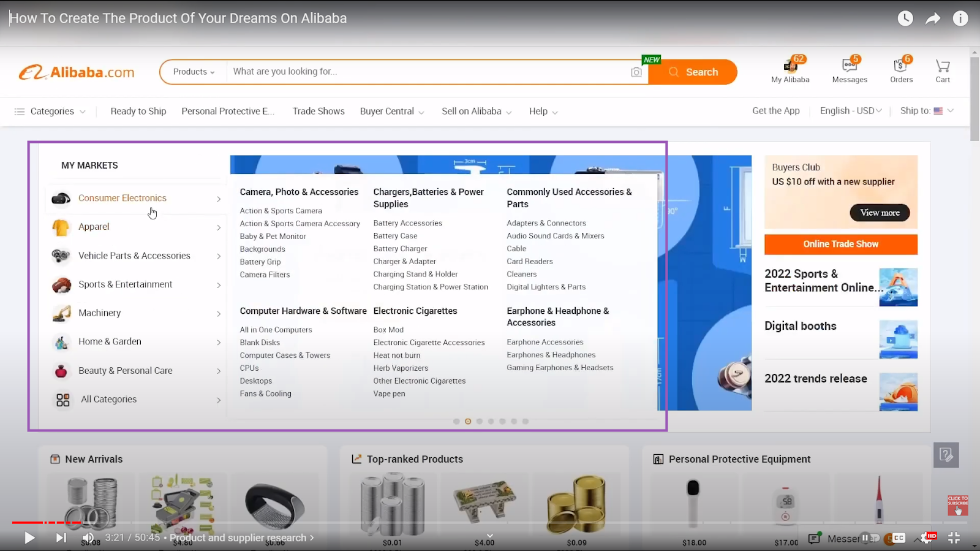The height and width of the screenshot is (551, 980).
Task: Open the Cart icon
Action: pos(943,66)
